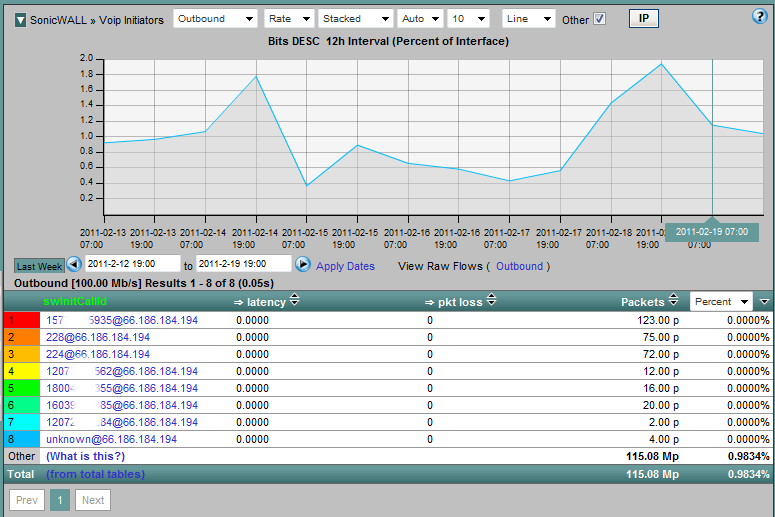Image resolution: width=775 pixels, height=517 pixels.
Task: Click the Last Week button
Action: 39,266
